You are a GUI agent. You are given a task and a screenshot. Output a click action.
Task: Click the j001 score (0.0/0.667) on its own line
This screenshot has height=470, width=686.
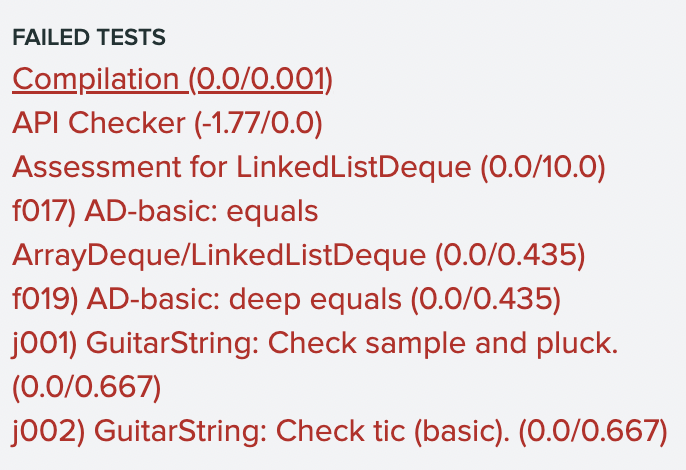pyautogui.click(x=86, y=388)
